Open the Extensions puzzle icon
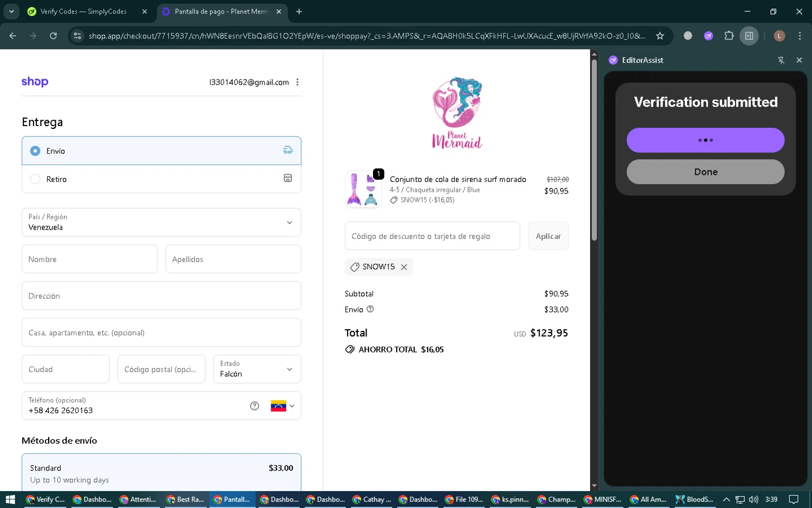The image size is (812, 508). coord(729,36)
